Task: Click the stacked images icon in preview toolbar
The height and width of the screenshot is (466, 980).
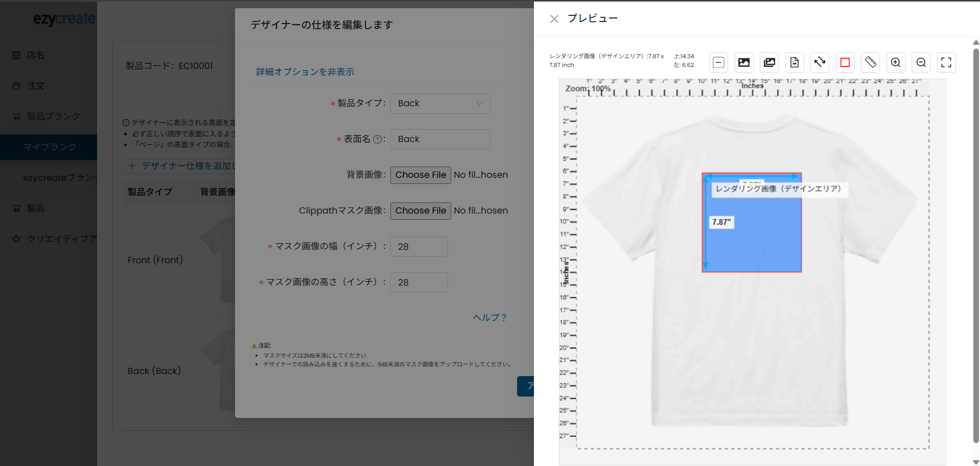Action: click(x=769, y=62)
